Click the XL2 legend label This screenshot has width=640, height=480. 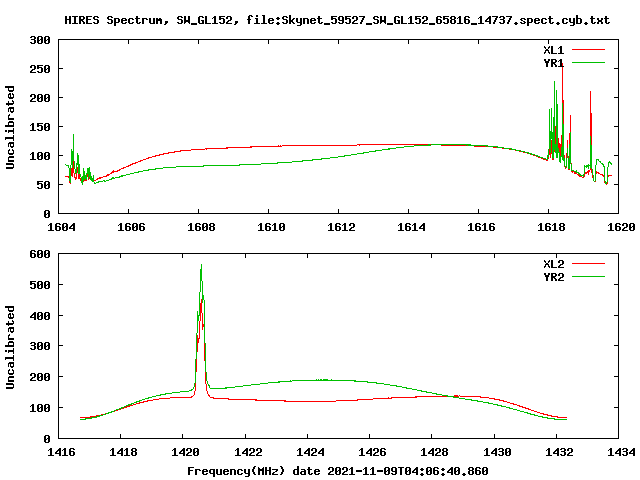click(x=553, y=264)
